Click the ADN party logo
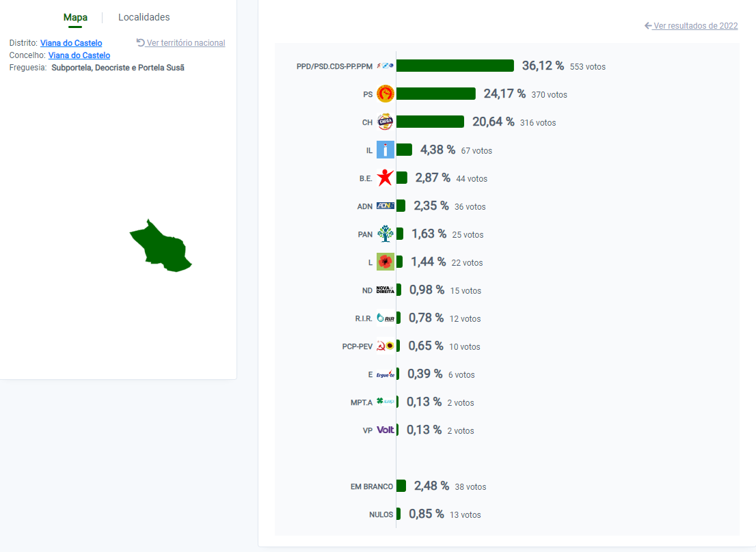The image size is (756, 552). (x=386, y=206)
